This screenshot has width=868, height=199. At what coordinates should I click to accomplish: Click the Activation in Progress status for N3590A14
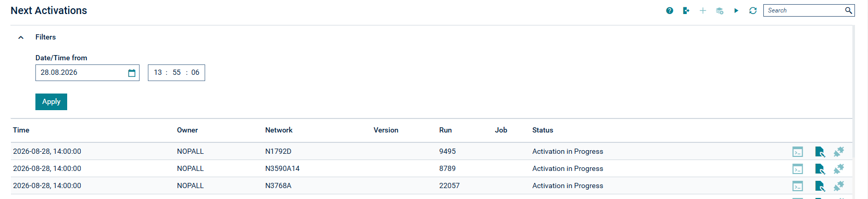pyautogui.click(x=568, y=169)
